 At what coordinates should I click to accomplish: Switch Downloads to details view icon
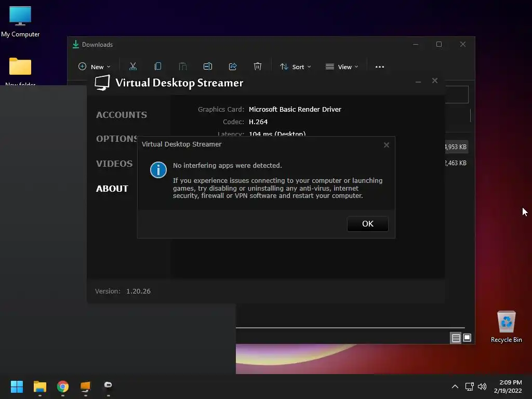point(456,338)
